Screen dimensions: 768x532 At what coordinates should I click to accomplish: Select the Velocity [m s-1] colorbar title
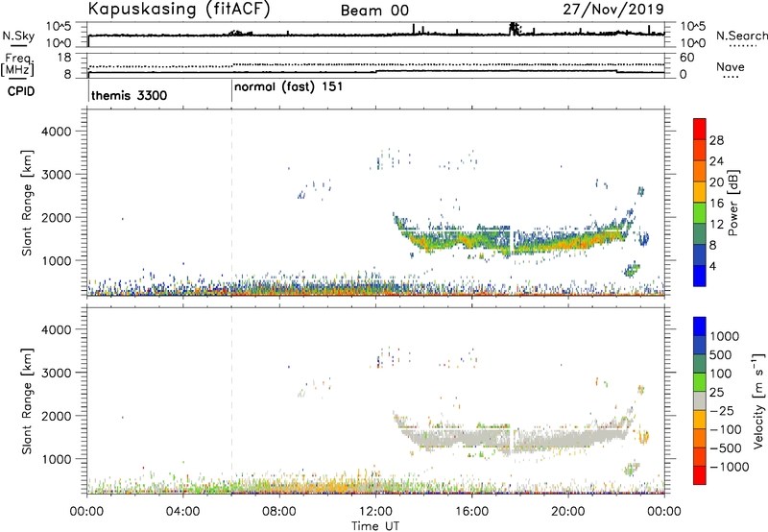(758, 400)
